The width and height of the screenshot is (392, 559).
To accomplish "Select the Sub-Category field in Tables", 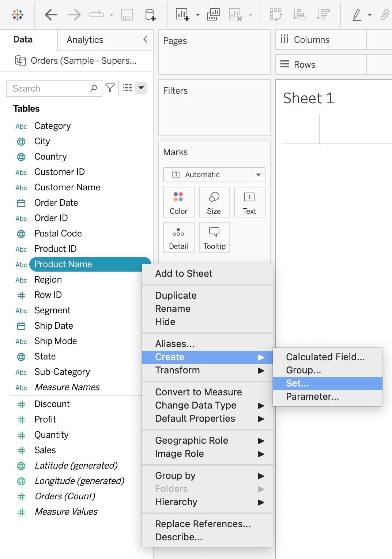I will click(x=62, y=372).
